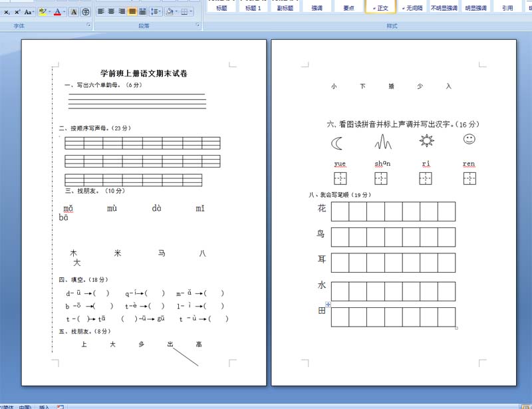The height and width of the screenshot is (409, 532).
Task: Click the heading 一、写出六个单韵母
Action: click(92, 85)
